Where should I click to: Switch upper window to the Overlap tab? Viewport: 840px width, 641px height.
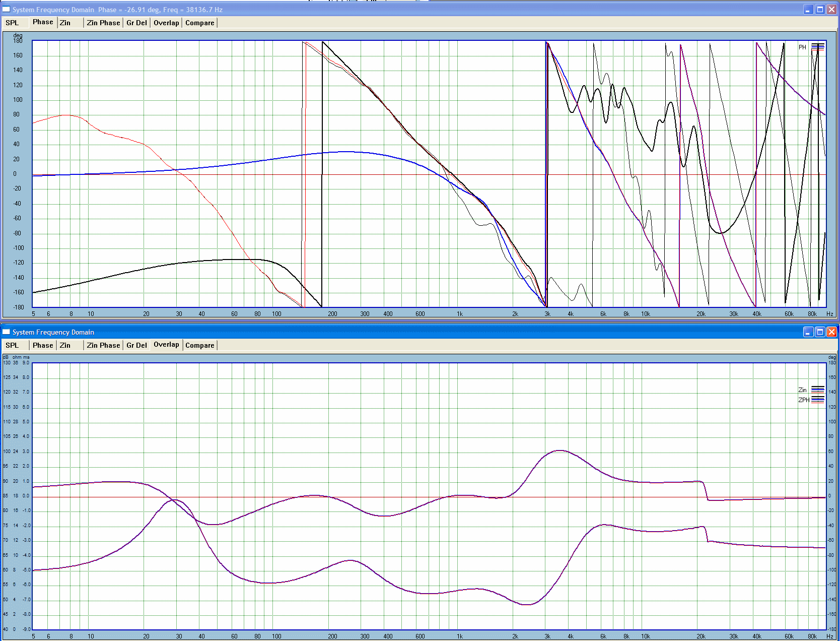pos(166,23)
